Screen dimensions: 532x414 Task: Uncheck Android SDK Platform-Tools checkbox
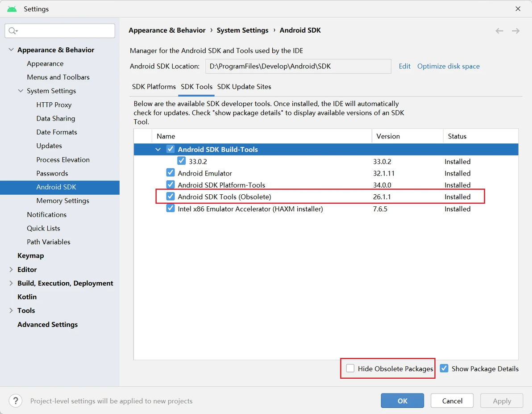170,185
